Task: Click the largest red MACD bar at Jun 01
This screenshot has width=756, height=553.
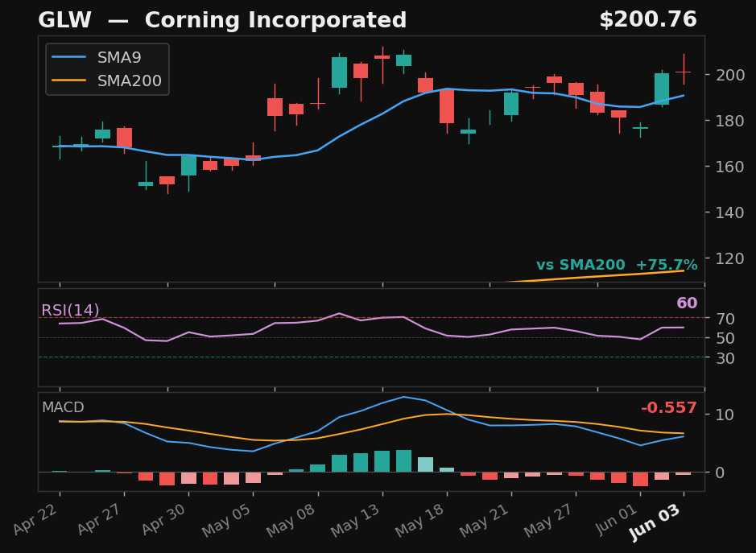Action: point(641,479)
